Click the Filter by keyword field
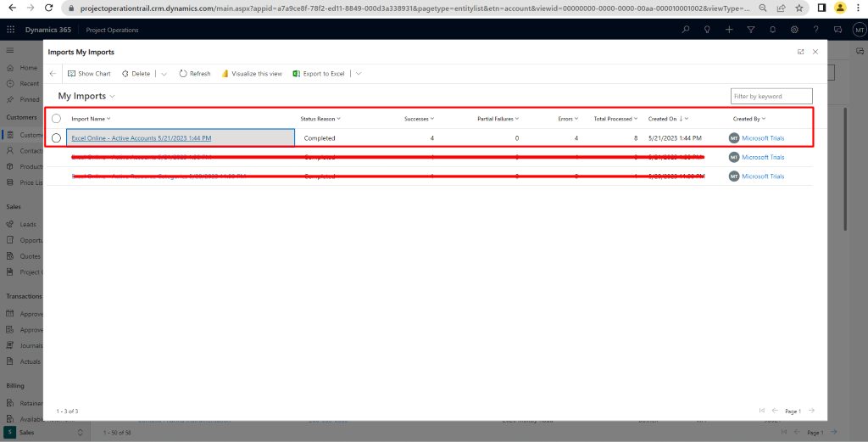868x442 pixels. [x=771, y=96]
